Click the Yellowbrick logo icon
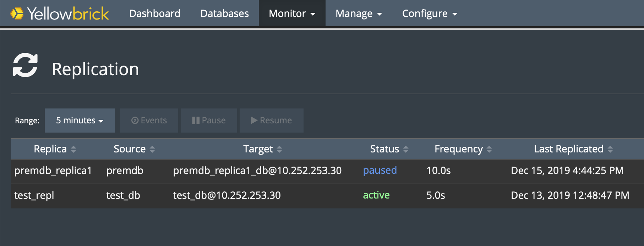 click(17, 13)
